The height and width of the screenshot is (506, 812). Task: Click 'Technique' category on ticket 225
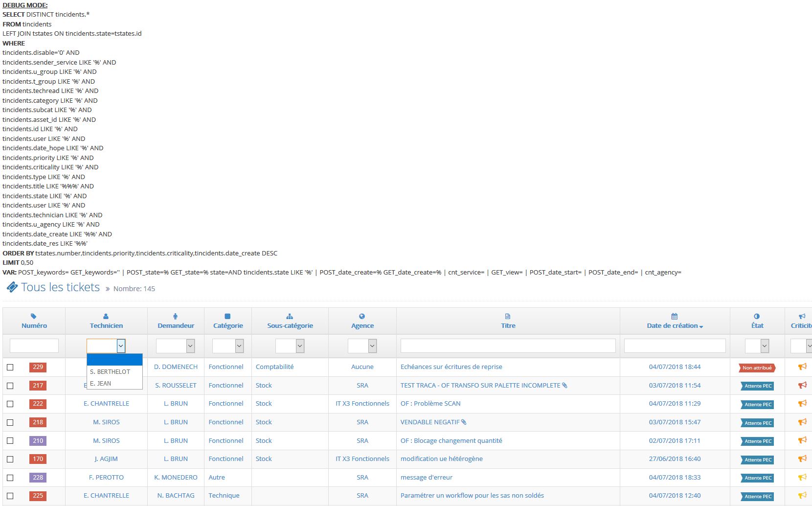pos(224,496)
